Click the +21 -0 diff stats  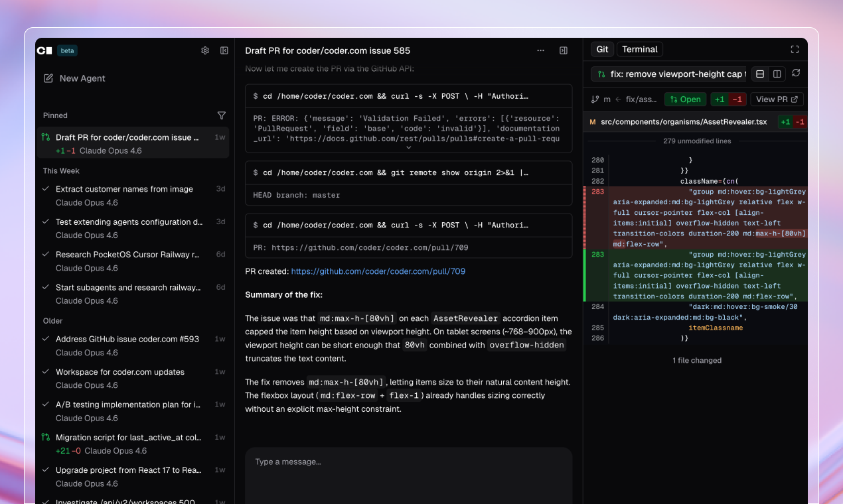(x=68, y=451)
